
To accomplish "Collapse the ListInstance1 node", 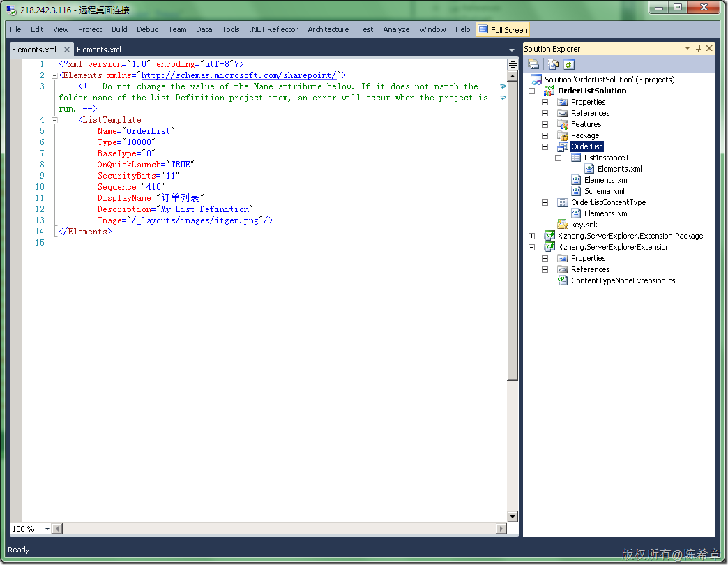I will (559, 158).
